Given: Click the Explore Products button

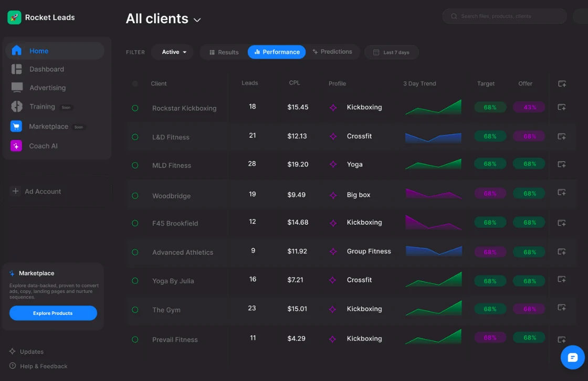Looking at the screenshot, I should [53, 313].
